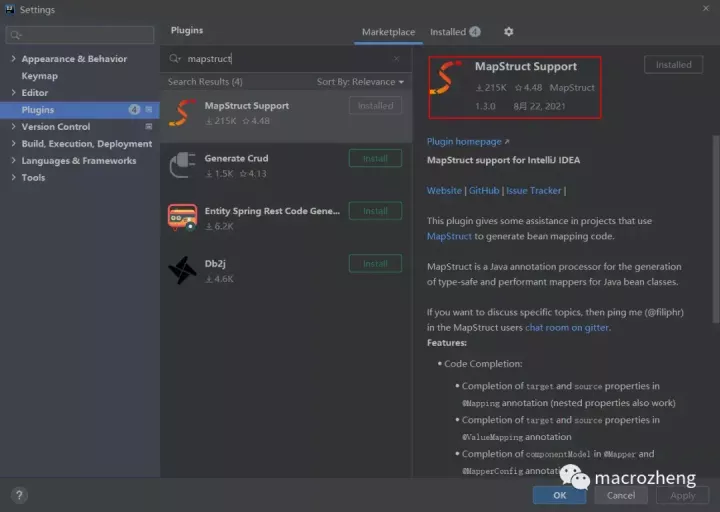
Task: Close the Settings dialog window
Action: pos(706,8)
